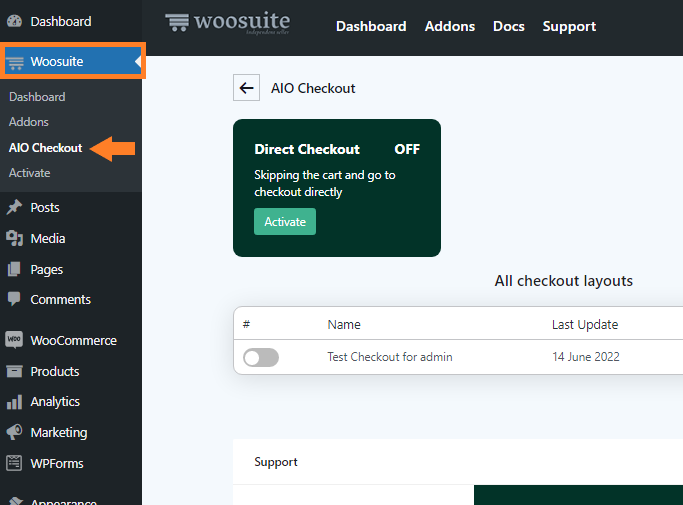
Task: Open Comments in the sidebar
Action: pyautogui.click(x=61, y=300)
